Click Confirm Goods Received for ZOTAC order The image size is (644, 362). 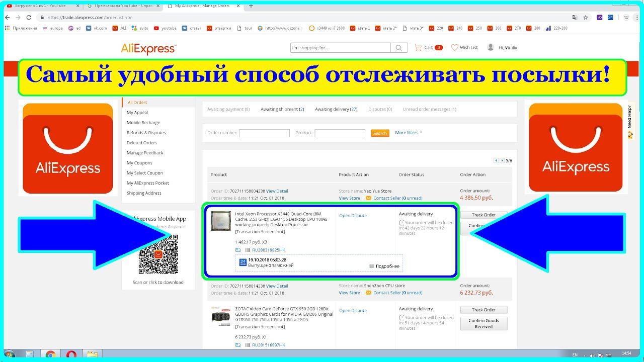click(484, 323)
